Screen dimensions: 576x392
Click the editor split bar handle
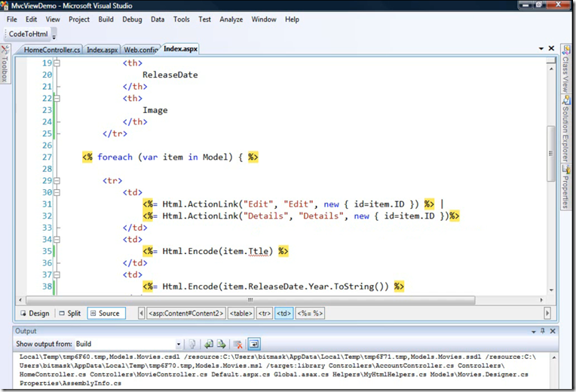tap(551, 60)
